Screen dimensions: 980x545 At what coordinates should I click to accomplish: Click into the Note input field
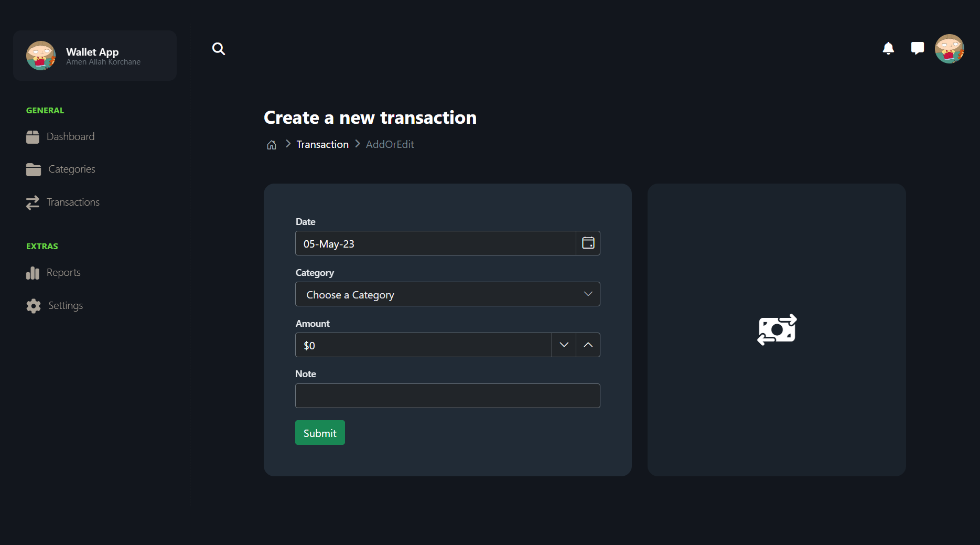pos(447,396)
